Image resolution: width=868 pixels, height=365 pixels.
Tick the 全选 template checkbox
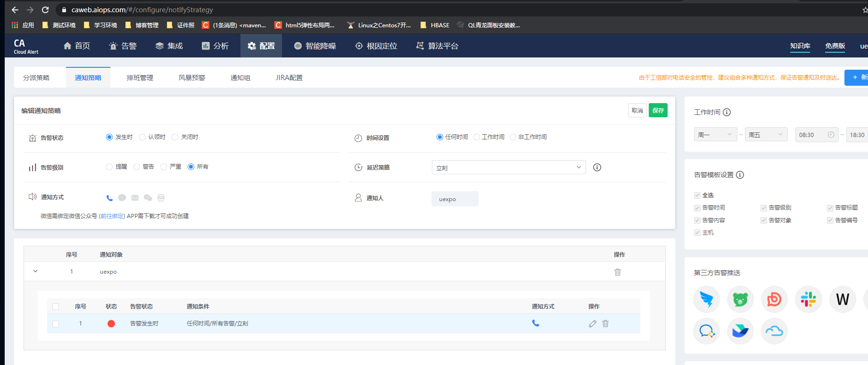tap(697, 195)
